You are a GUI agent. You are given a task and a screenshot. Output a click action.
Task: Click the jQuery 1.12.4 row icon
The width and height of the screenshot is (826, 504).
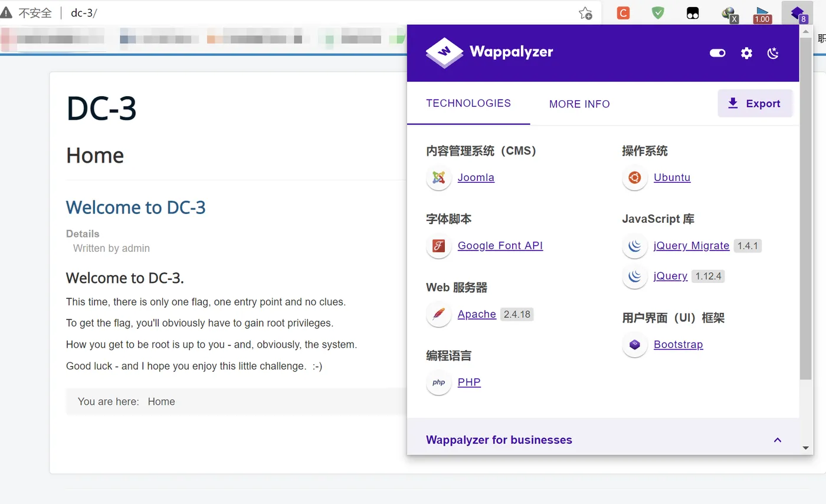[634, 276]
